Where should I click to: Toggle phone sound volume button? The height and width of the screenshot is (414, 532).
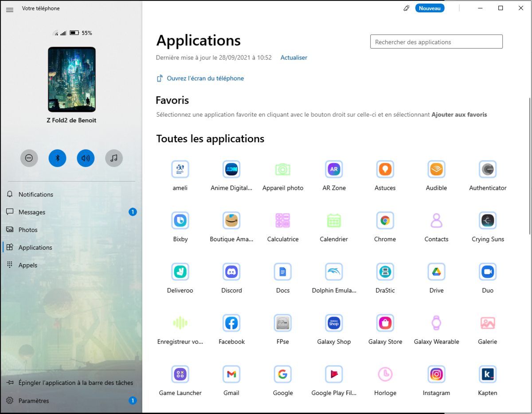[86, 158]
